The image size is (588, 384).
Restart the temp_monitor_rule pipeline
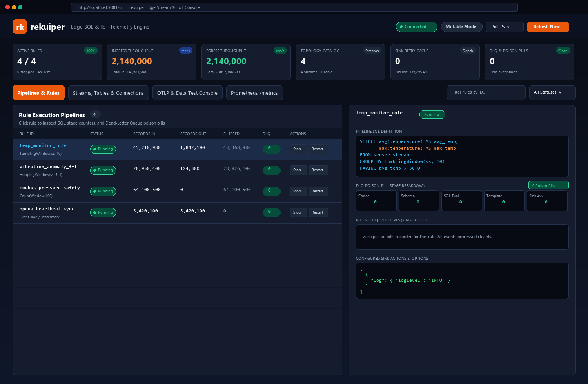point(318,149)
